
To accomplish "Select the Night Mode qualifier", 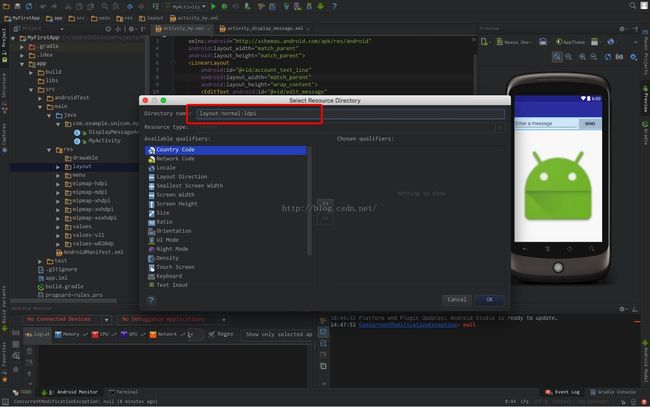I will pyautogui.click(x=226, y=249).
